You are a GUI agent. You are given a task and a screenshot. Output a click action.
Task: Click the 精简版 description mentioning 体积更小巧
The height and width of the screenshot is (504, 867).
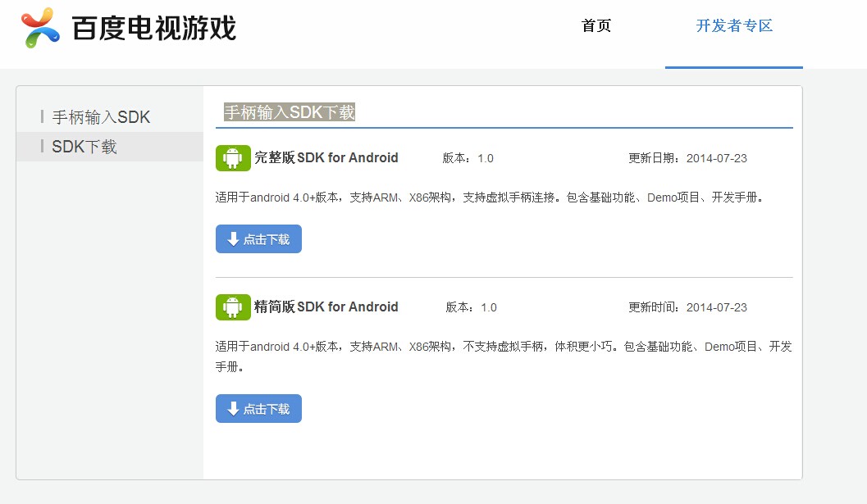[x=504, y=356]
